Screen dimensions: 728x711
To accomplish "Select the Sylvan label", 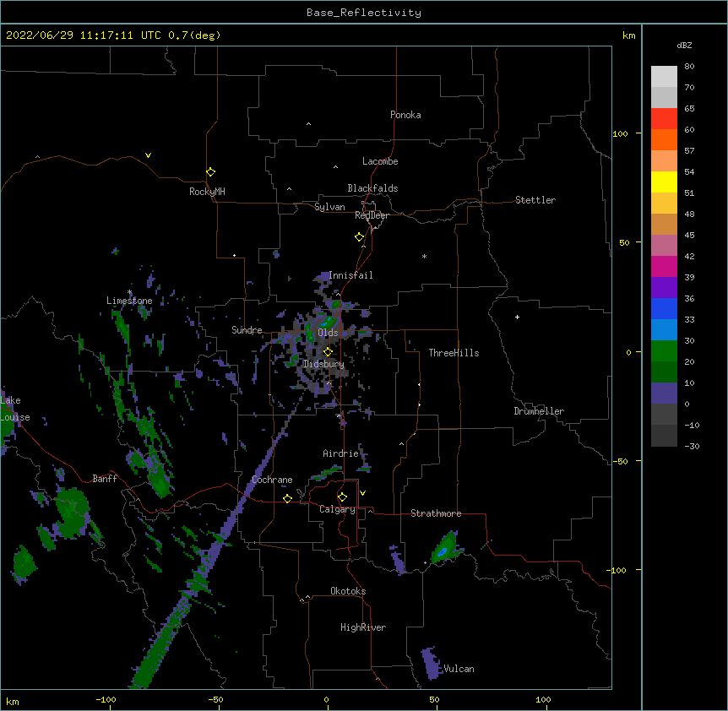I will click(x=329, y=207).
